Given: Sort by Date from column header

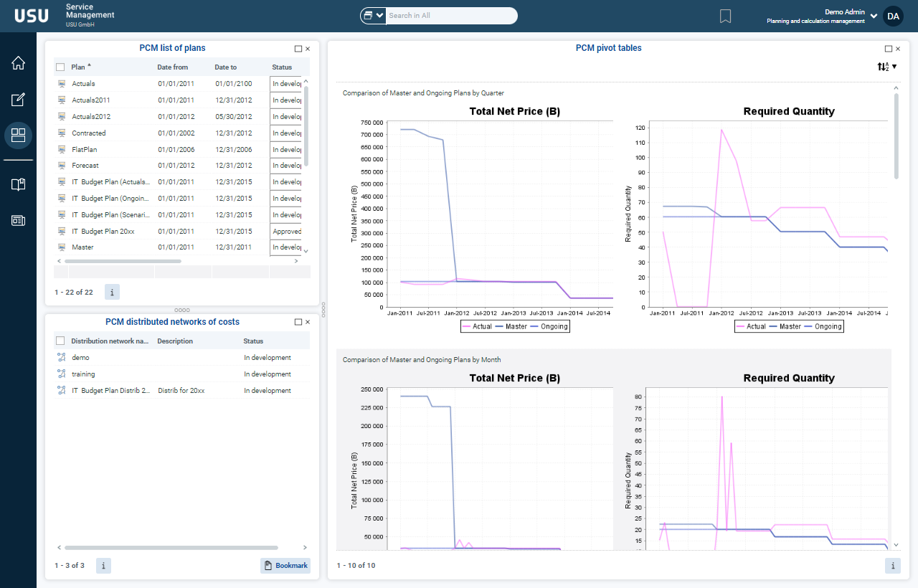Looking at the screenshot, I should [x=173, y=67].
